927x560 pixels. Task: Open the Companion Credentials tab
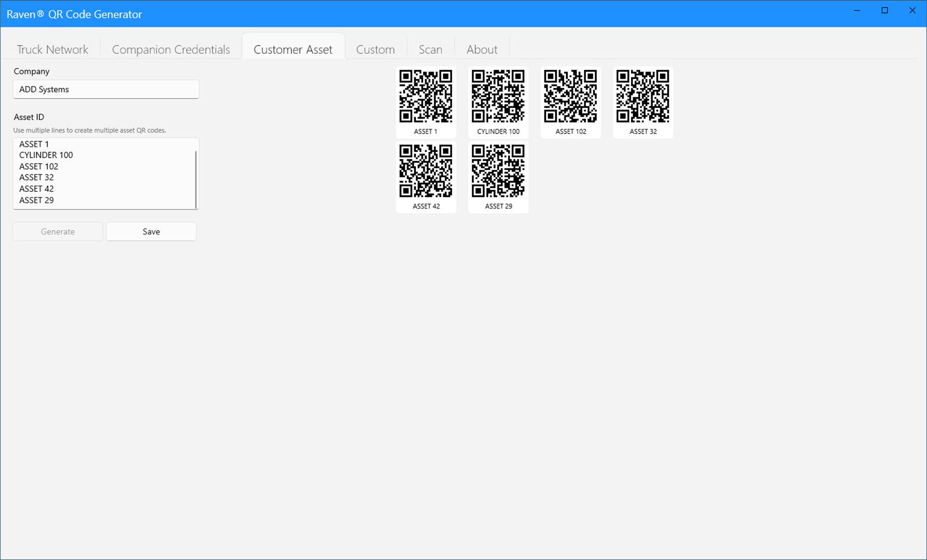tap(171, 49)
